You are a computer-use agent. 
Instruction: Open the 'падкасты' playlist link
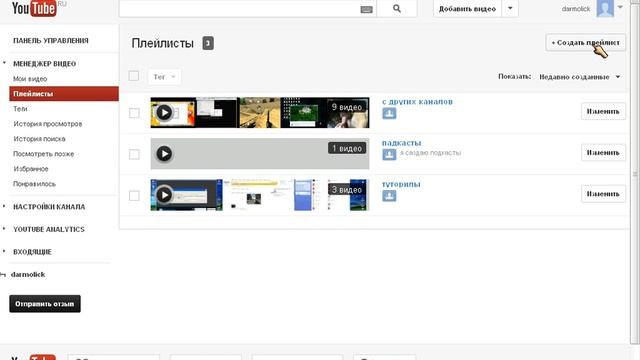point(401,143)
